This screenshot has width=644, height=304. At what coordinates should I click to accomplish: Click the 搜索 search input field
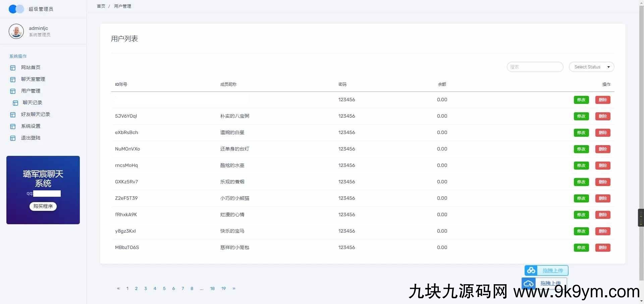(535, 67)
